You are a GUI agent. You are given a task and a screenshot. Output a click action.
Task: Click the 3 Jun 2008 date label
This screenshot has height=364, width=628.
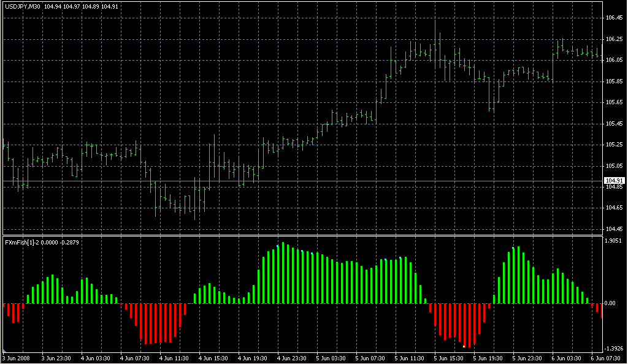(17, 358)
